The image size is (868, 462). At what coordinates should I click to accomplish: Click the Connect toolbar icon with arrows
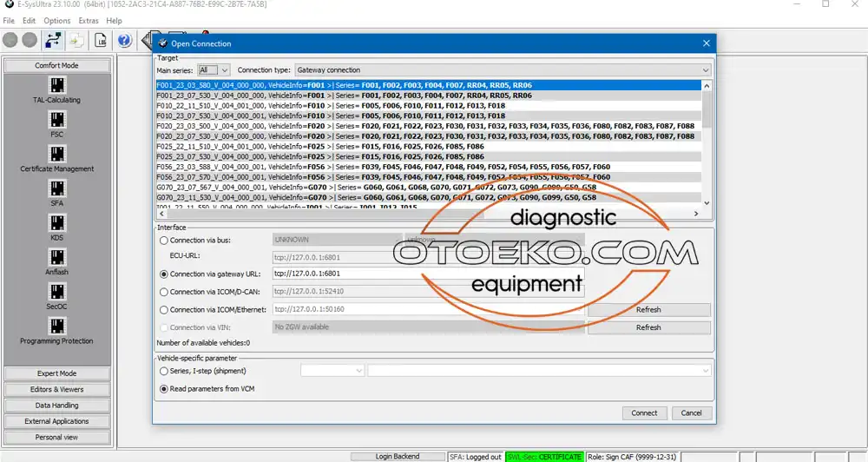(x=54, y=41)
